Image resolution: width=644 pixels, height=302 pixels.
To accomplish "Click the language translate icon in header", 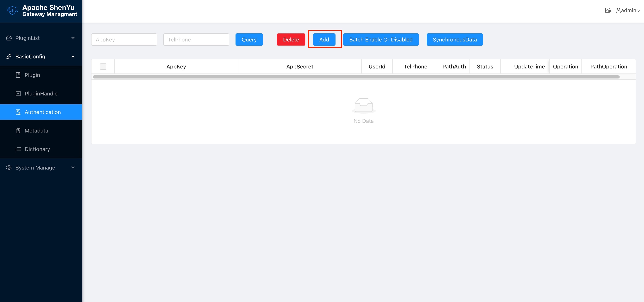I will coord(608,10).
